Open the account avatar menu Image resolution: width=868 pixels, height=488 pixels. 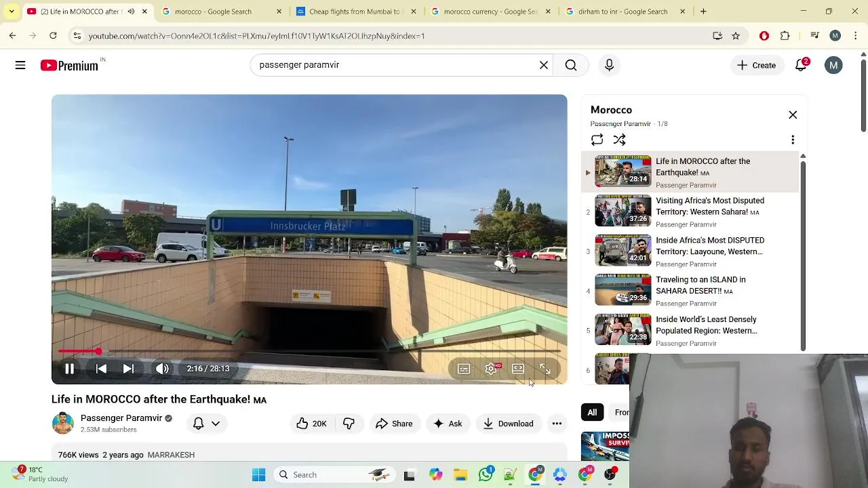(x=833, y=65)
